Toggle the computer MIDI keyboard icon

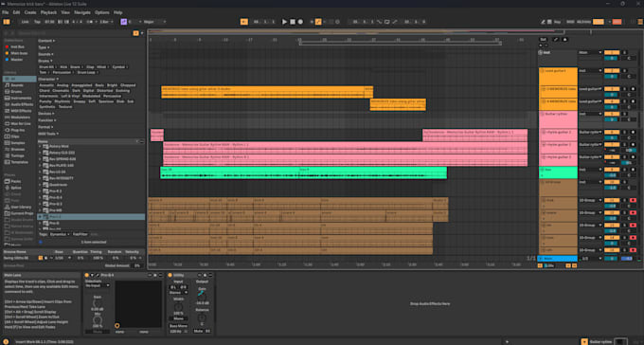[549, 22]
